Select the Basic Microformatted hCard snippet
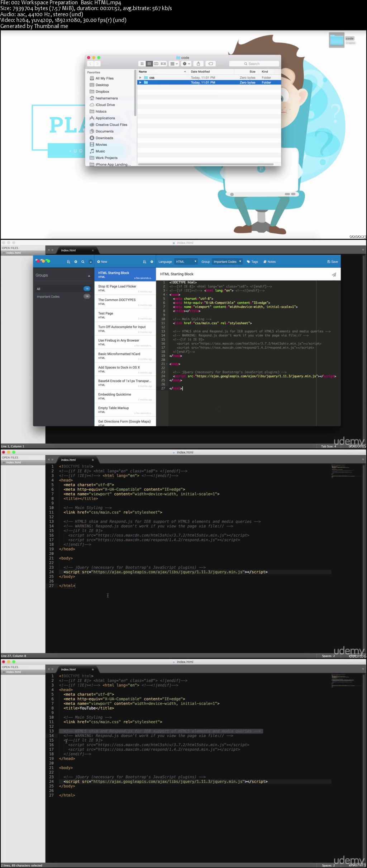This screenshot has width=367, height=868. tap(125, 356)
